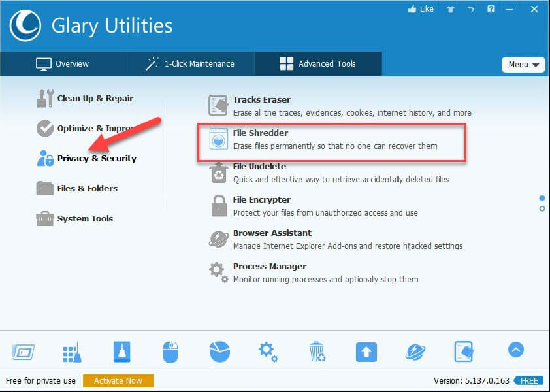Click the File Encrypter padlock icon
Viewport: 550px width, 392px height.
tap(219, 206)
